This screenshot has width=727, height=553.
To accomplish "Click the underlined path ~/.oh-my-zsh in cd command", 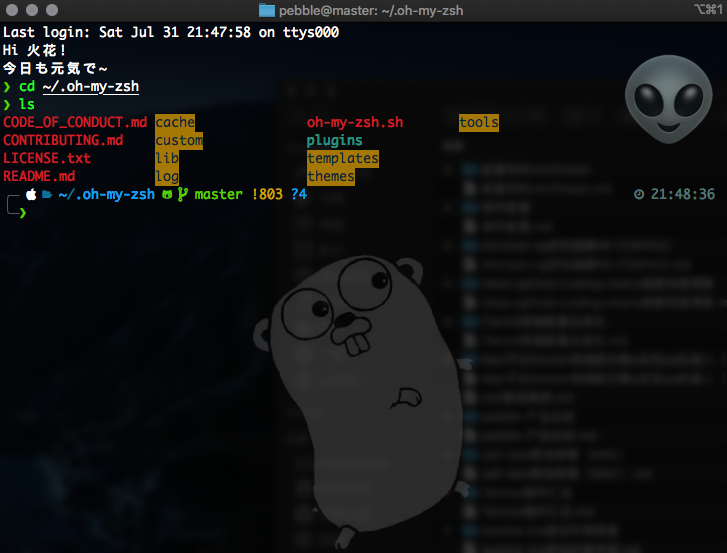I will (x=91, y=87).
